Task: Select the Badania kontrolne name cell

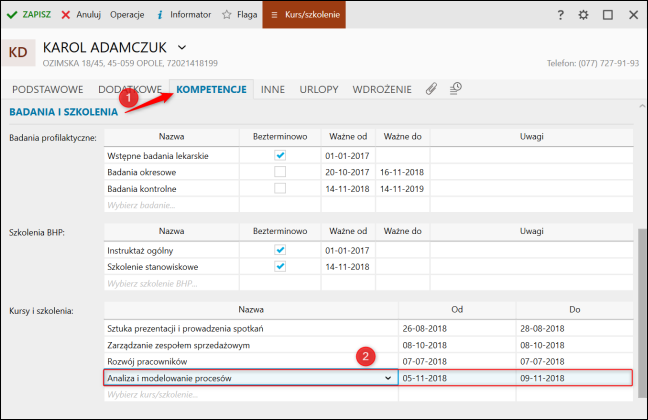Action: click(x=171, y=189)
